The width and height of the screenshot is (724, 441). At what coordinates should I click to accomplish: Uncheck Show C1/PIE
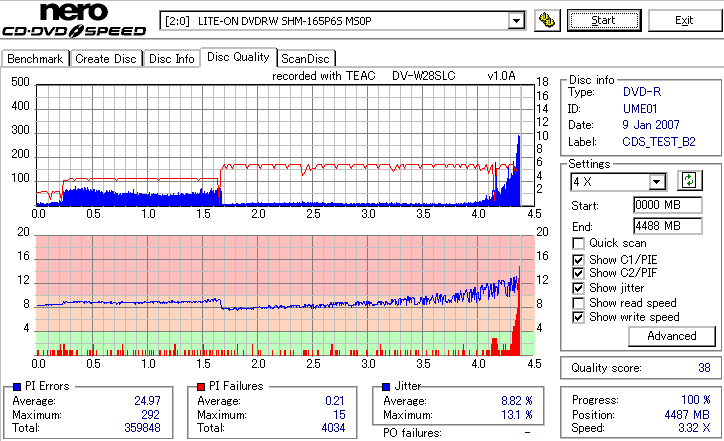pos(578,260)
